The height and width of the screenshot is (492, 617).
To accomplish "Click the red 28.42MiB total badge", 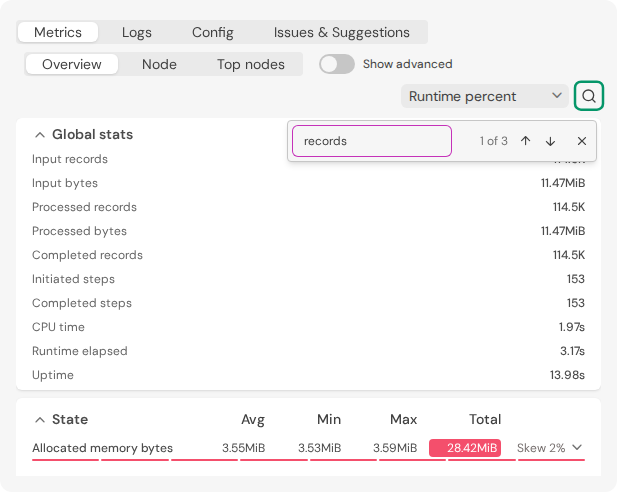I will [465, 448].
